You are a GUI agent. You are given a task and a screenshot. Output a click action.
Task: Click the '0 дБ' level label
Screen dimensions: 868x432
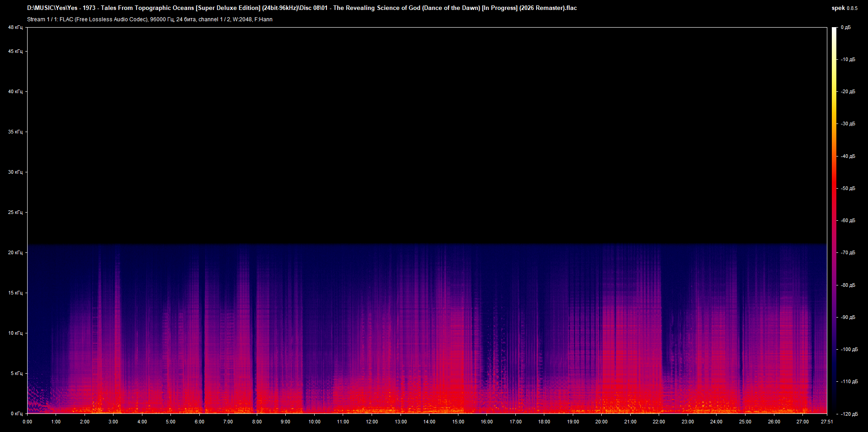point(846,27)
